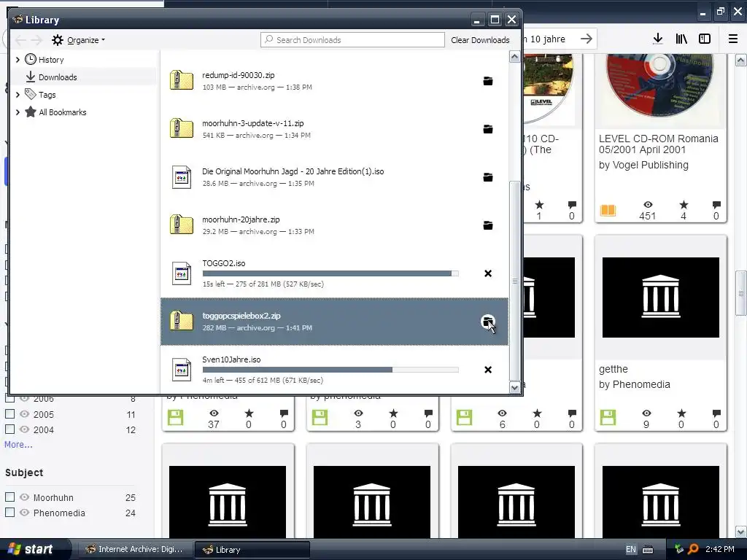Focus the Search Downloads field
Image resolution: width=747 pixels, height=560 pixels.
(352, 40)
